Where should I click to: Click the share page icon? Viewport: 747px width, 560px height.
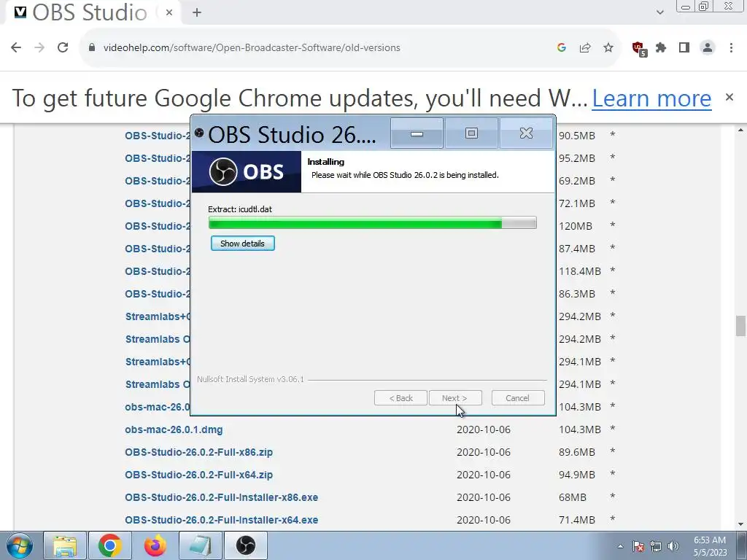click(x=585, y=47)
